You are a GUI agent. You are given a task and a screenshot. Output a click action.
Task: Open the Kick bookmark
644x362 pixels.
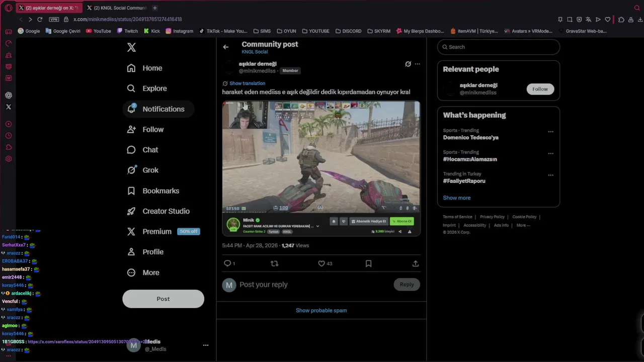tap(151, 31)
